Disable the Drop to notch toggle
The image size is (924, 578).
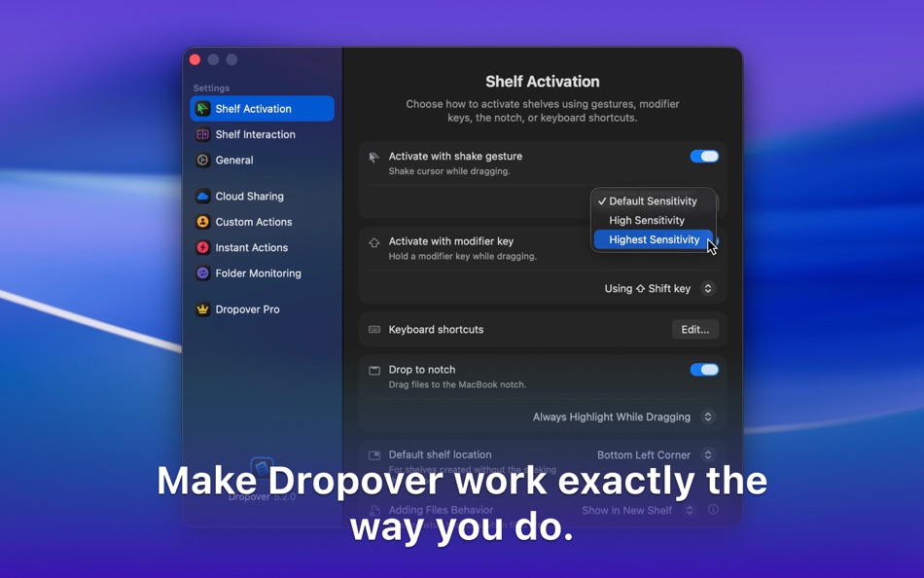[x=704, y=370]
